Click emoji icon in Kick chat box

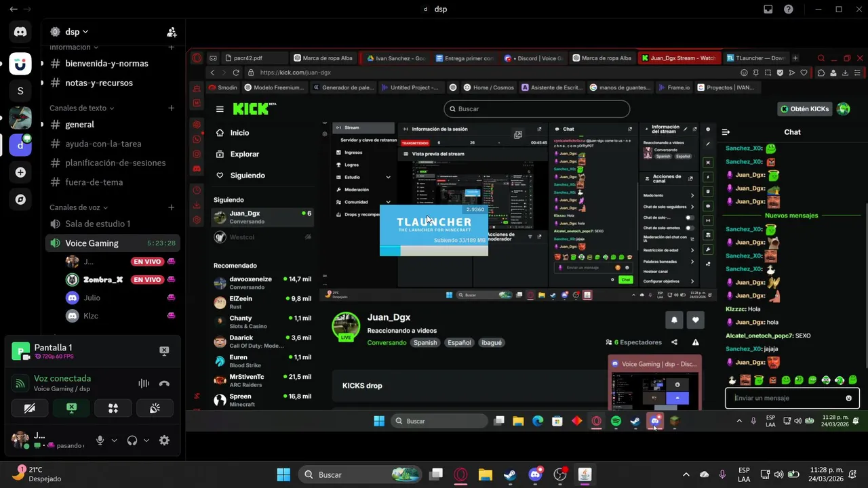[848, 398]
